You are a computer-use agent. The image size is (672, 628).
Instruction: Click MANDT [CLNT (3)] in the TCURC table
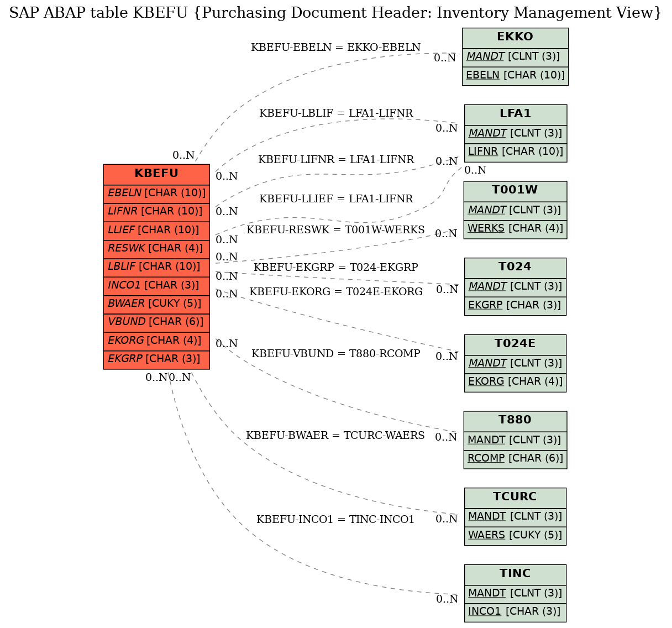515,517
